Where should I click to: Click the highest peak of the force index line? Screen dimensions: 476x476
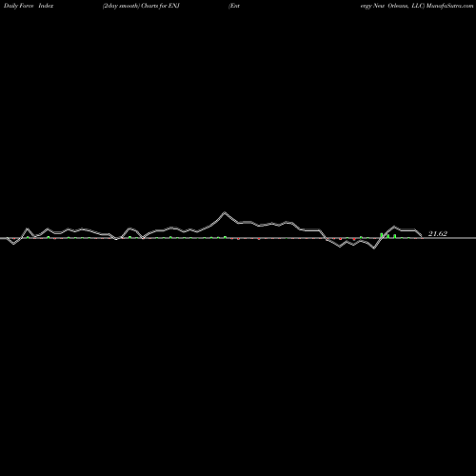click(225, 212)
